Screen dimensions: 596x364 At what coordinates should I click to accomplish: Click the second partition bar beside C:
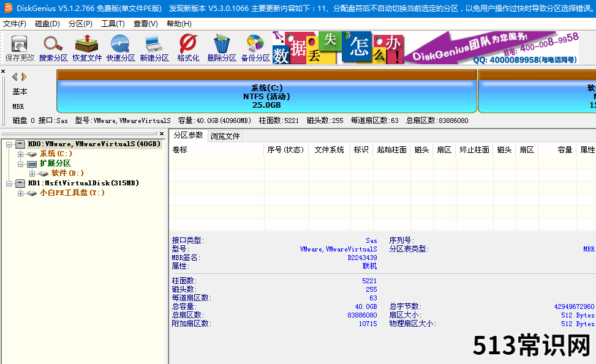coord(537,91)
